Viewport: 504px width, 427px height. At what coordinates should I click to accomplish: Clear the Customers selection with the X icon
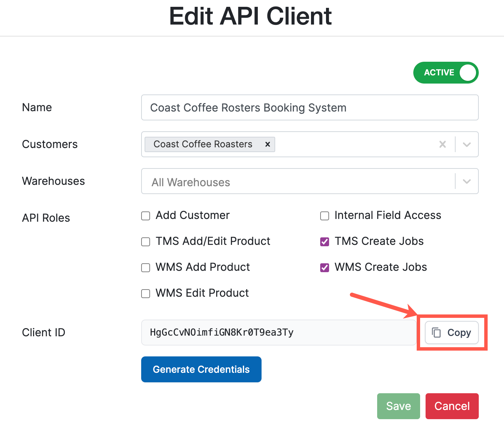(x=443, y=144)
